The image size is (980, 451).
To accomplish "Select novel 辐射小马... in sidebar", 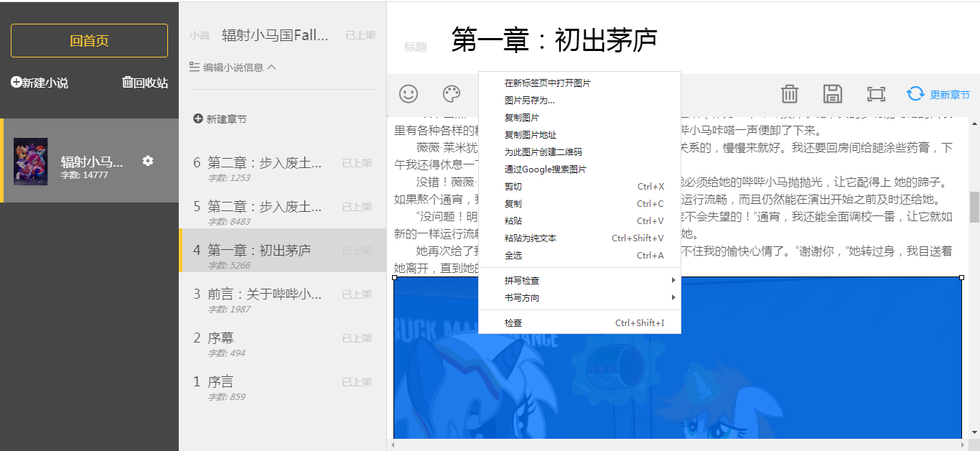I will coord(89,162).
